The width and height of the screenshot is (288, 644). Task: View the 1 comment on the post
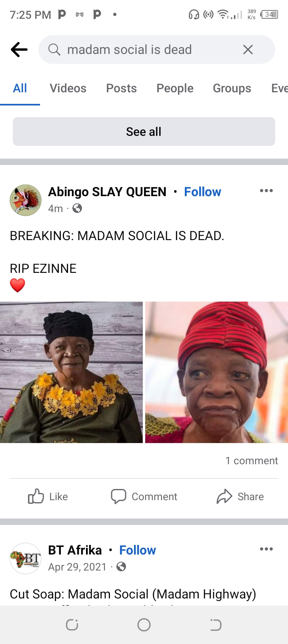tap(252, 460)
